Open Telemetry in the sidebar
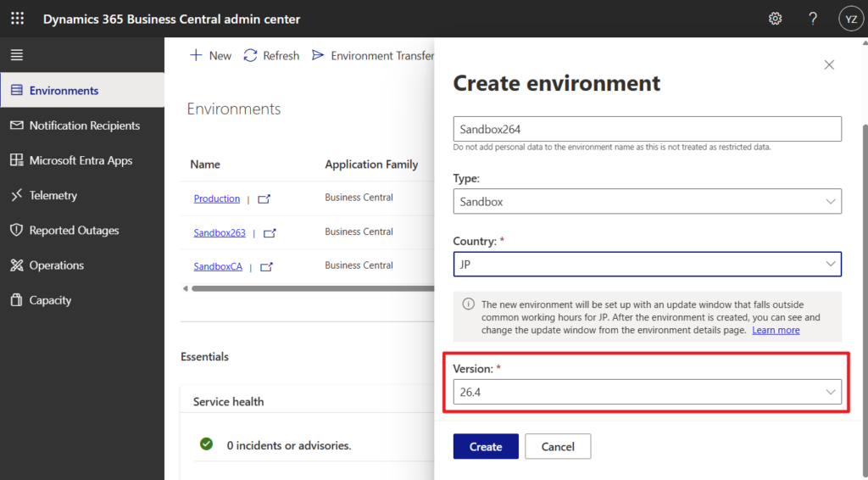This screenshot has width=868, height=480. coord(53,195)
